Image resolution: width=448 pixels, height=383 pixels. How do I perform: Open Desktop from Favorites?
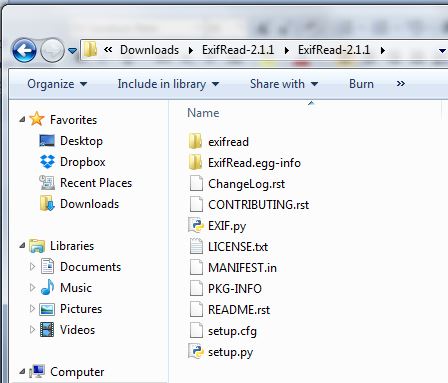[x=81, y=141]
